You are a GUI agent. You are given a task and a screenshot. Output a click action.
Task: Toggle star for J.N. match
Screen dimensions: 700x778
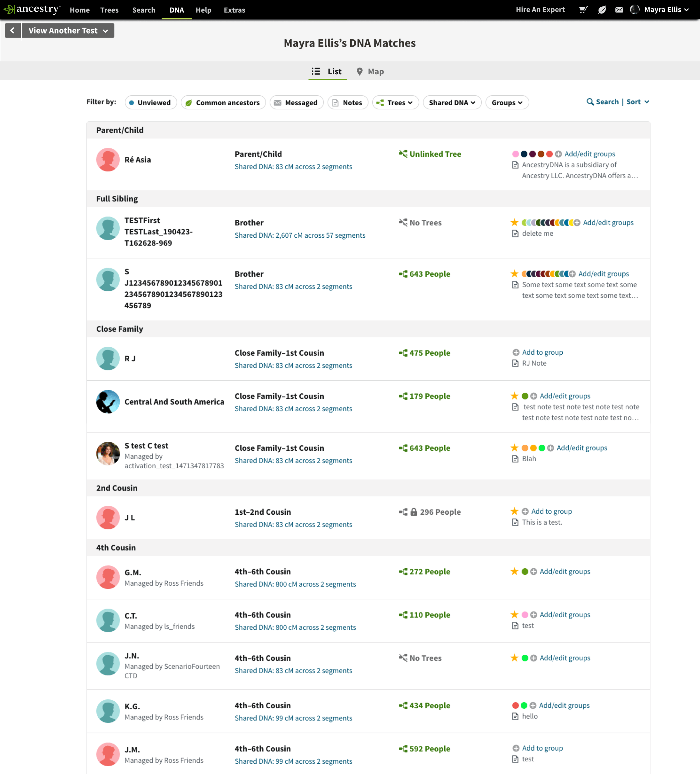[514, 658]
